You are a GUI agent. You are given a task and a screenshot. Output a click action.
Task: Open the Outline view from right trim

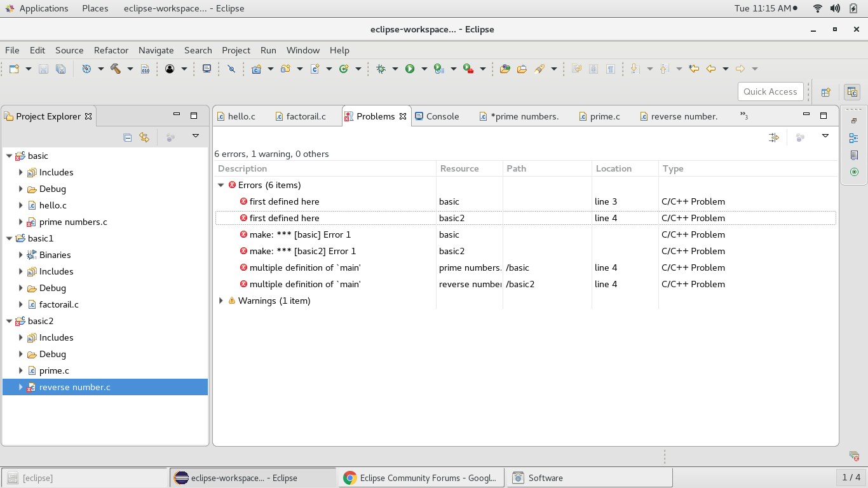[x=854, y=138]
